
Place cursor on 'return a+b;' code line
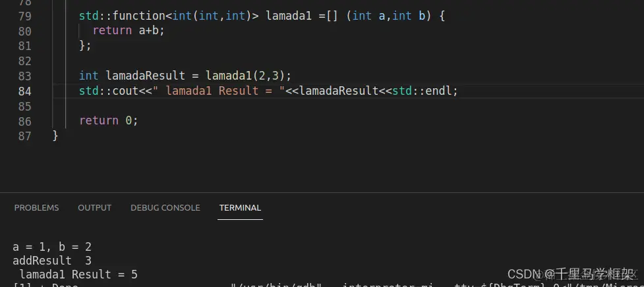click(x=129, y=31)
